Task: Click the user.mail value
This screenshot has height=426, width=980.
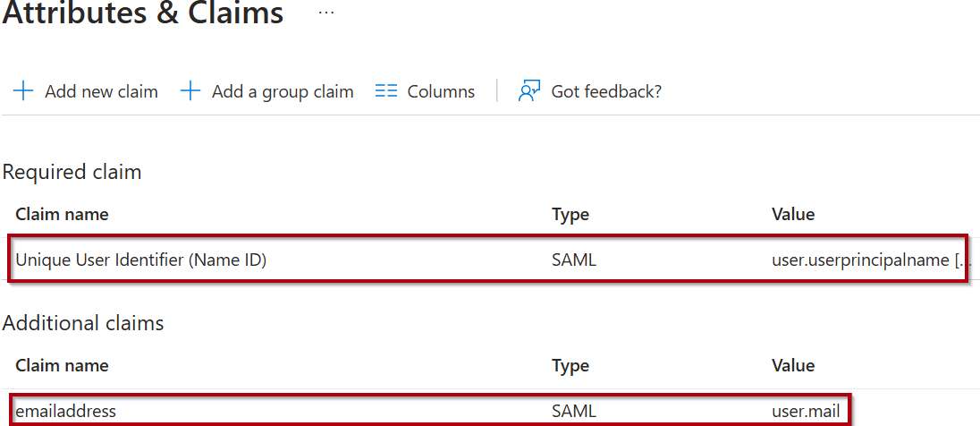Action: 806,411
